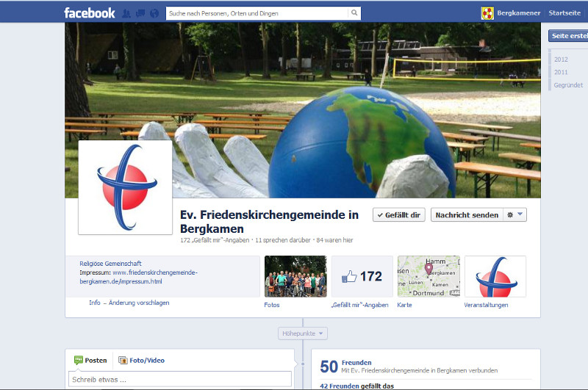Expand the dropdown arrow beside the gear
Screen dimensions: 588x390
(x=520, y=214)
